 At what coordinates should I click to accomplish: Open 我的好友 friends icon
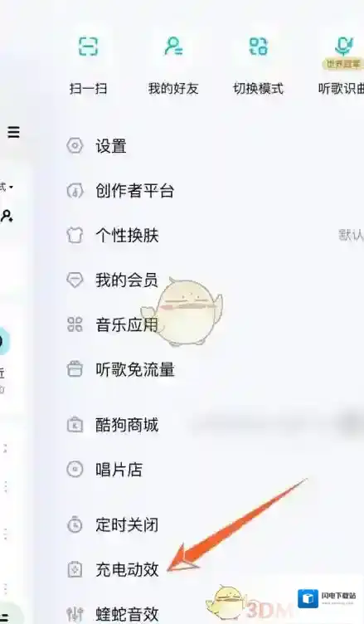pyautogui.click(x=173, y=46)
